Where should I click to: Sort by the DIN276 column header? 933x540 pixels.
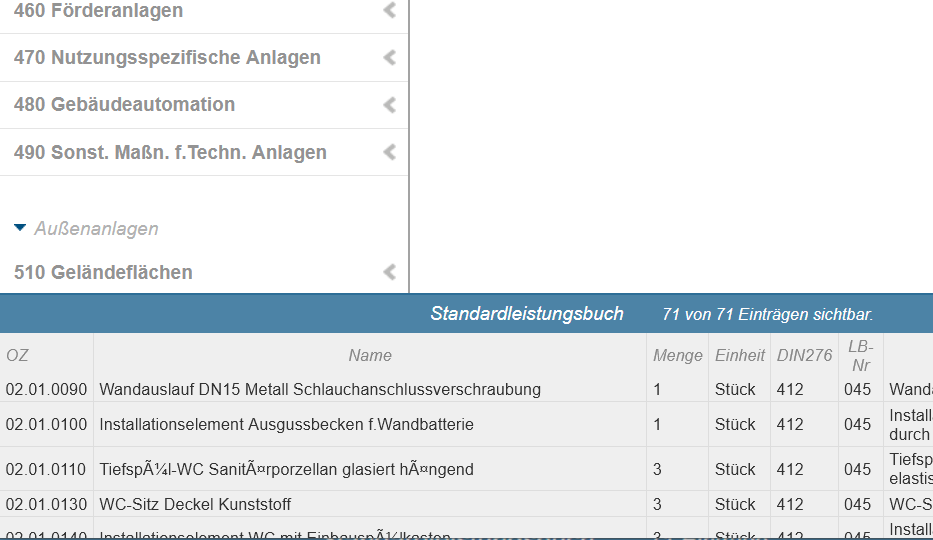point(804,356)
